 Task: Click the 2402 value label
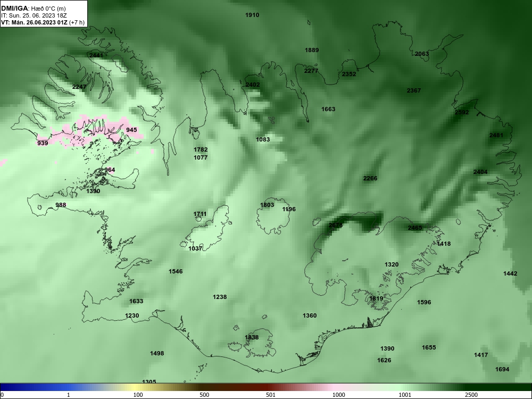252,85
